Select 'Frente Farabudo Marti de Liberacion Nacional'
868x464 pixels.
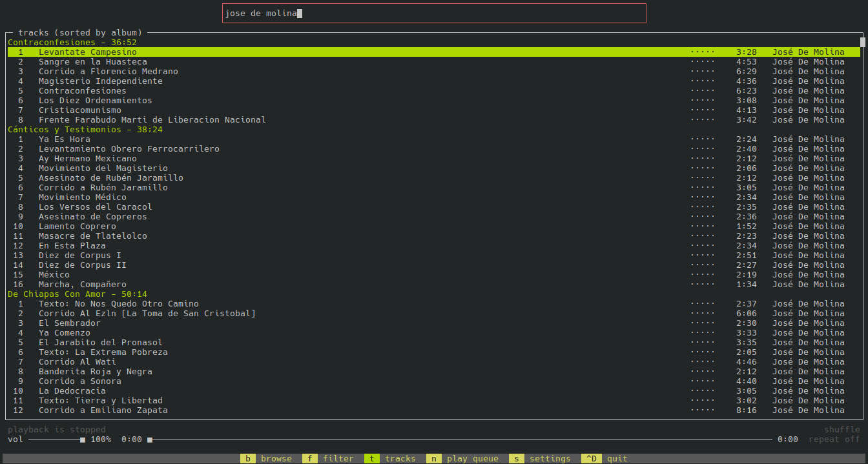[x=434, y=120]
